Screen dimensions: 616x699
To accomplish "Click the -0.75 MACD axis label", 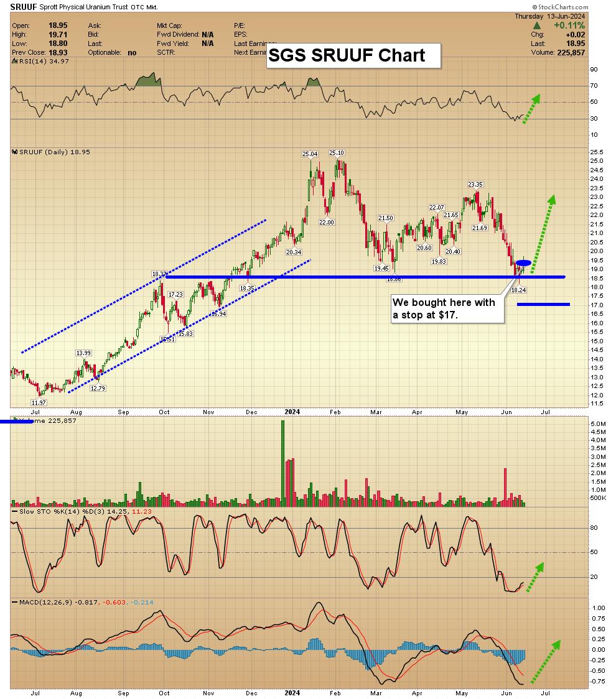I will tap(597, 681).
